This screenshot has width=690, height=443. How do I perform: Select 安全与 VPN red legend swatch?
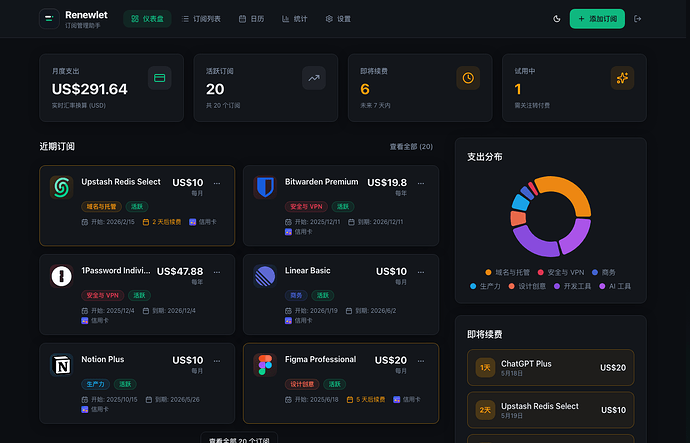coord(540,272)
